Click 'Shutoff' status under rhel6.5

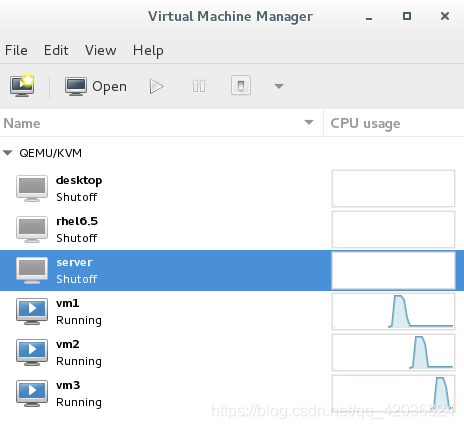pos(77,238)
